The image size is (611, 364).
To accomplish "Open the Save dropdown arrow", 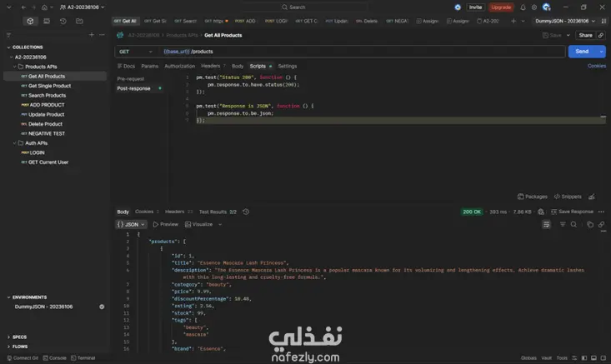I will tap(568, 35).
